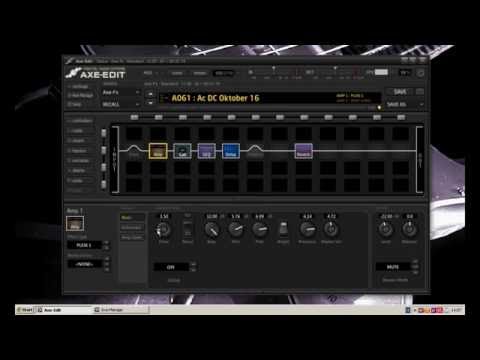Click the Treble knob showing 4.99

[x=260, y=229]
